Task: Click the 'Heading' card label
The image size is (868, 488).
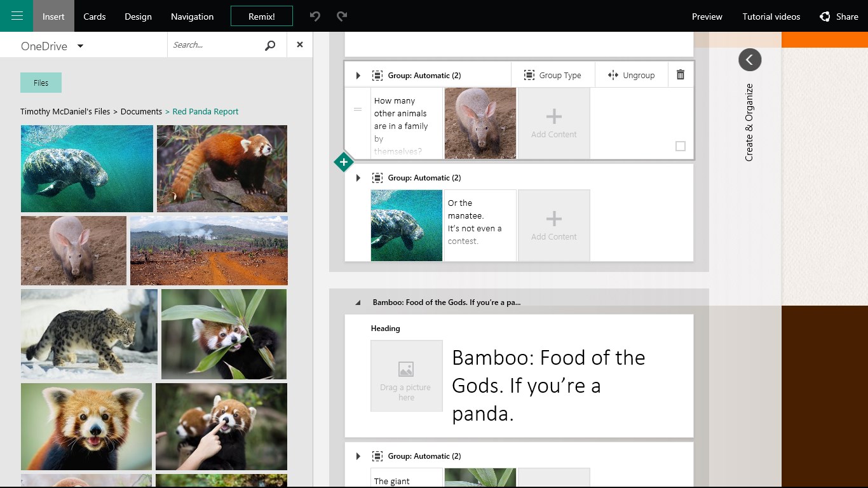Action: [385, 329]
